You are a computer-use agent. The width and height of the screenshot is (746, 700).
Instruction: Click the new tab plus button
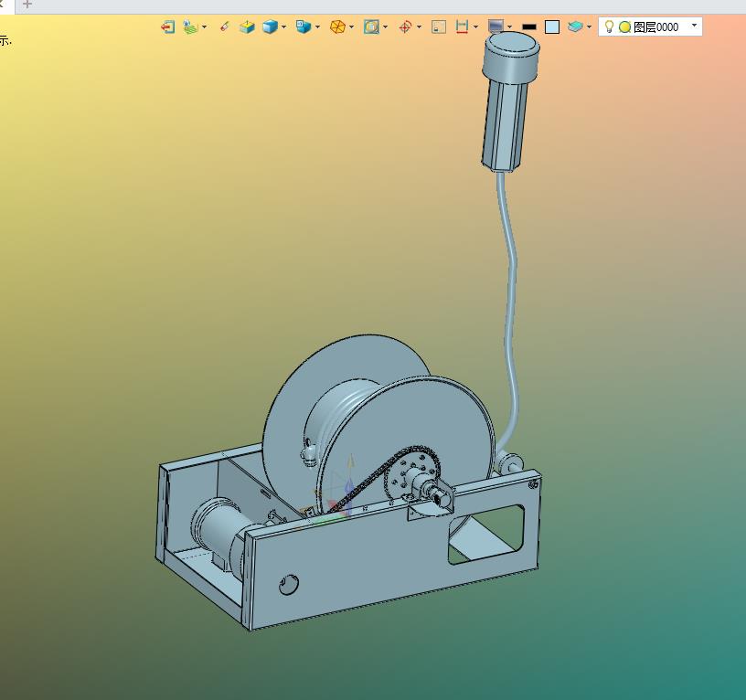click(27, 5)
